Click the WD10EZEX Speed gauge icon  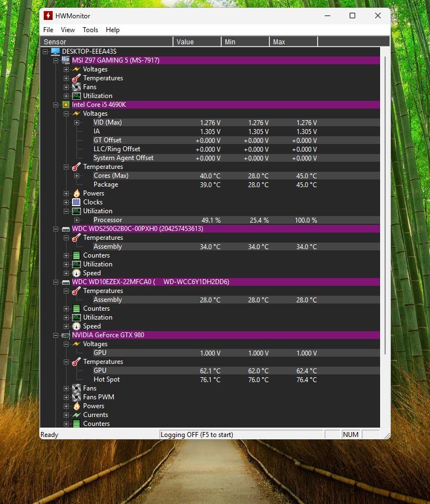[x=76, y=326]
